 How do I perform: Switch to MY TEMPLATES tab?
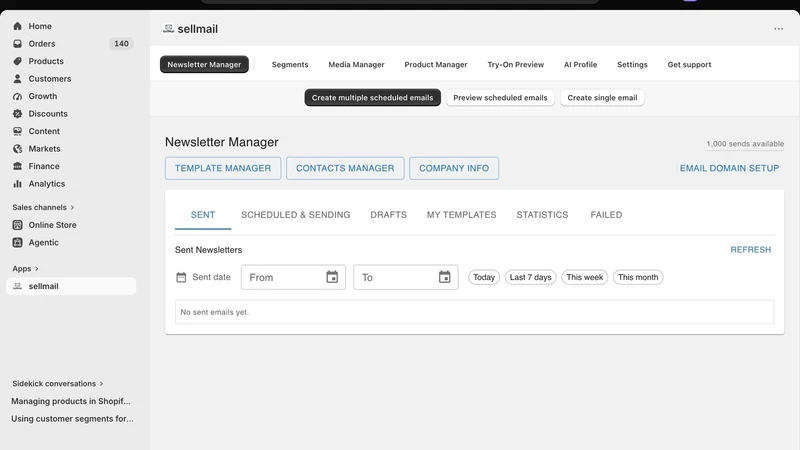[461, 215]
